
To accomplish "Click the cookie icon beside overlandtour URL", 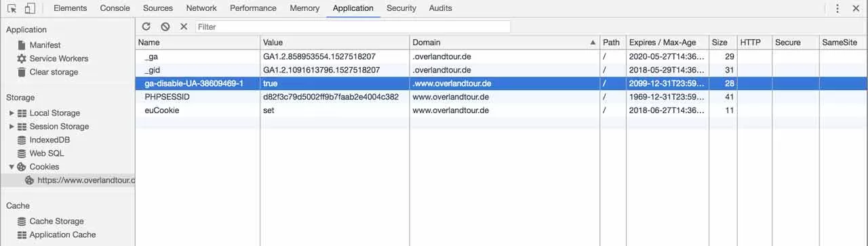I will click(29, 180).
